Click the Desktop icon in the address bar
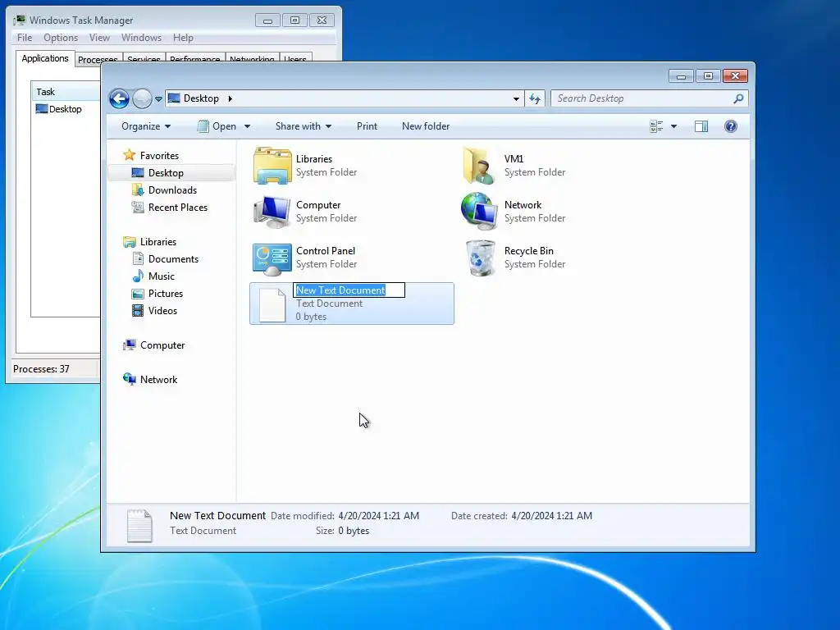840x630 pixels. coord(174,98)
